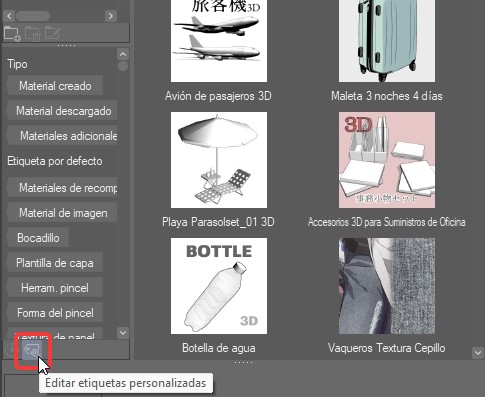Click the Etiqueta por defecto heading
The width and height of the screenshot is (485, 397).
coord(55,161)
